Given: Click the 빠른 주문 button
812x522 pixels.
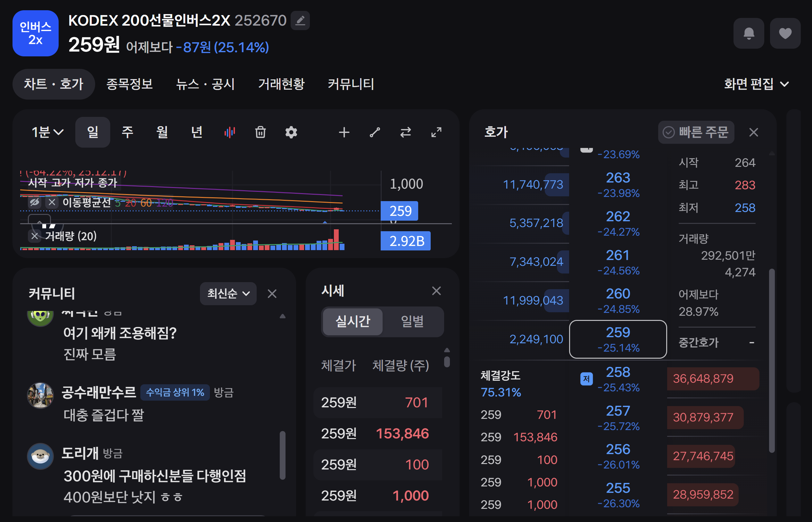Looking at the screenshot, I should point(696,132).
